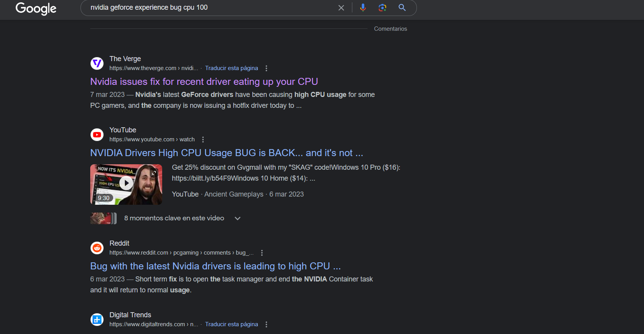Click the magnifying glass search button
The image size is (644, 334).
402,7
